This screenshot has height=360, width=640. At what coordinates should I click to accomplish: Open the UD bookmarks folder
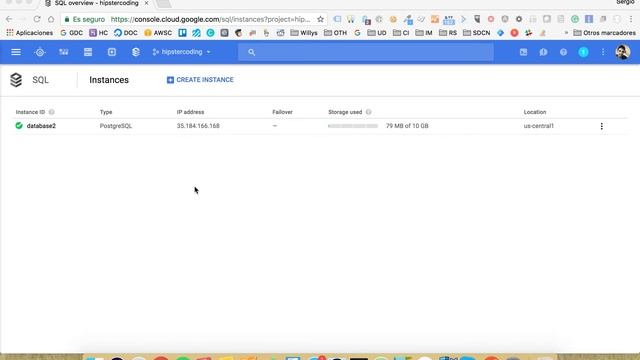[377, 33]
